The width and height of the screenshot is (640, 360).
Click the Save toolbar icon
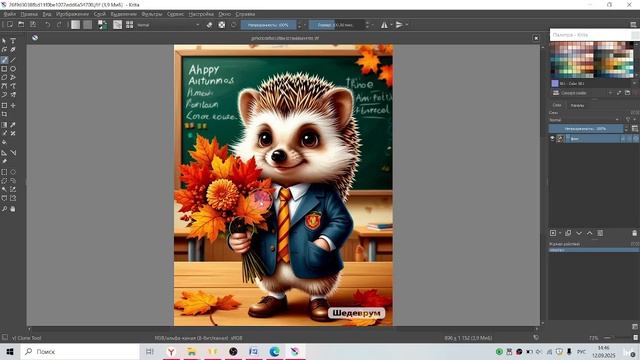[33, 25]
